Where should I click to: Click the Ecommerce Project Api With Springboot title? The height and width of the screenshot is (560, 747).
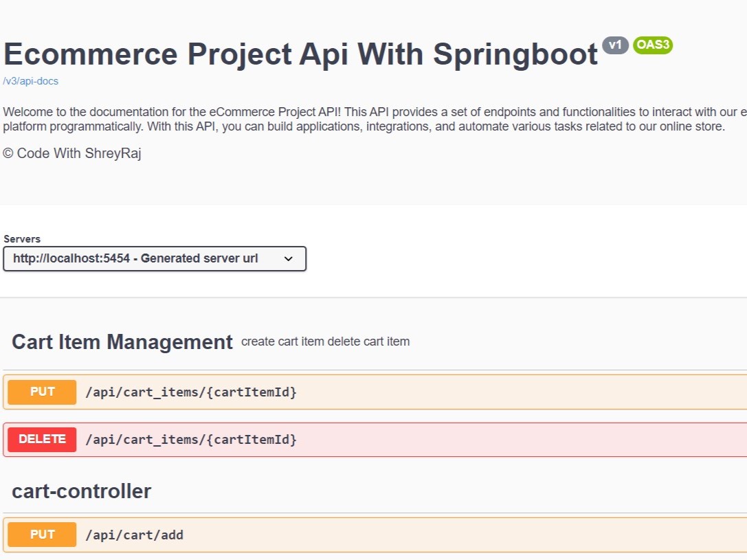tap(300, 54)
